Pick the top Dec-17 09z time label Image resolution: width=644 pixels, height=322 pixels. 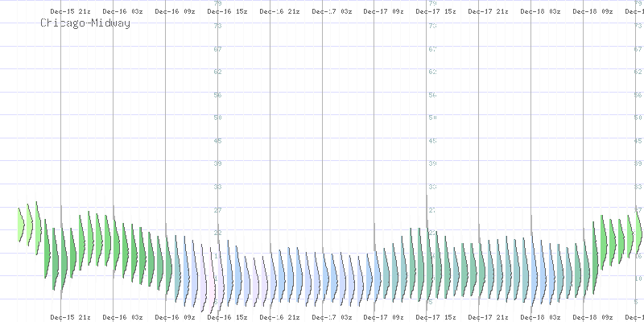click(383, 12)
